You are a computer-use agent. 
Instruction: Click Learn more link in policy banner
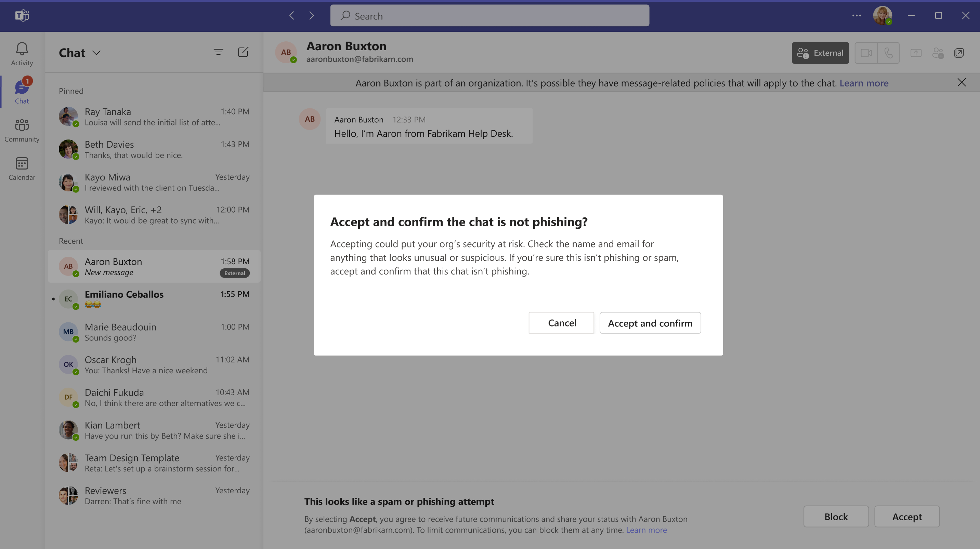[x=864, y=83]
